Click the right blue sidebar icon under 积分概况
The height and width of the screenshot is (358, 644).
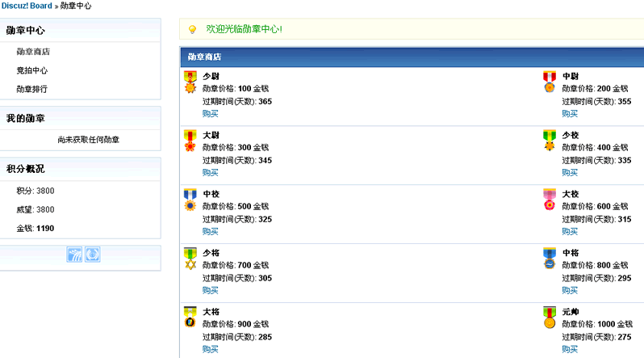point(93,255)
